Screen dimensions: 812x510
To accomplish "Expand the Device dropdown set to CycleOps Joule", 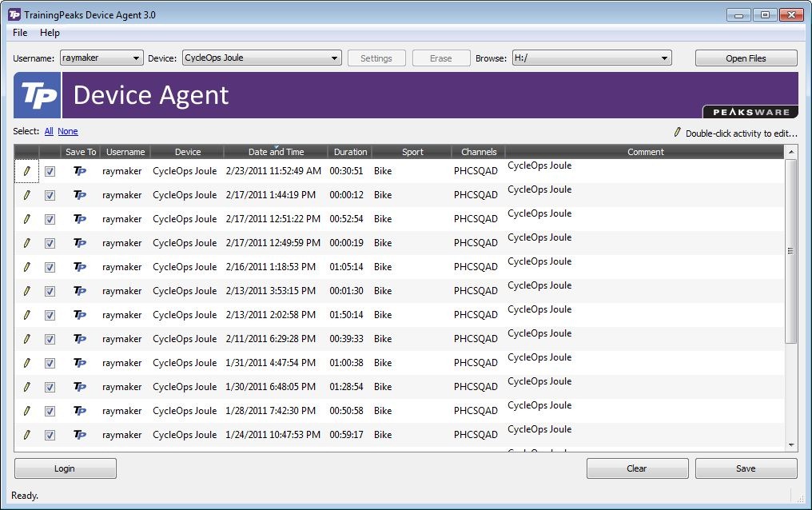I will tap(262, 58).
